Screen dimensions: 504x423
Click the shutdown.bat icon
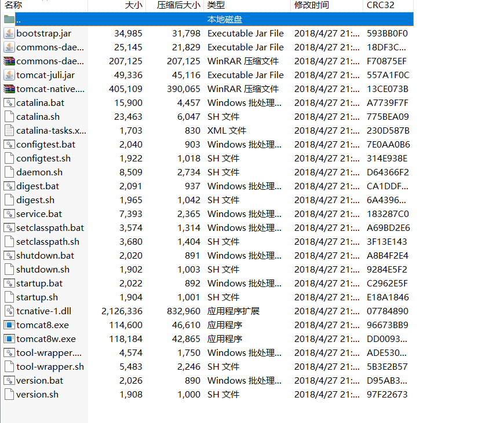coord(9,256)
